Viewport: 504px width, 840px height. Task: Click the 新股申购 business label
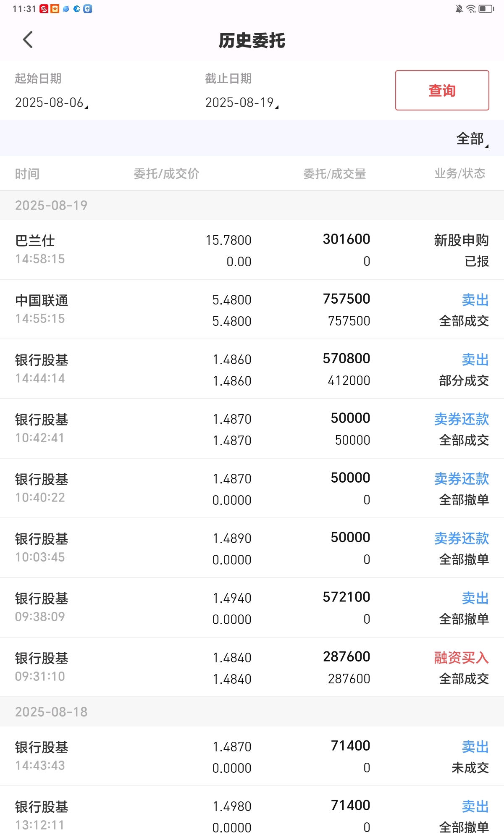coord(462,240)
